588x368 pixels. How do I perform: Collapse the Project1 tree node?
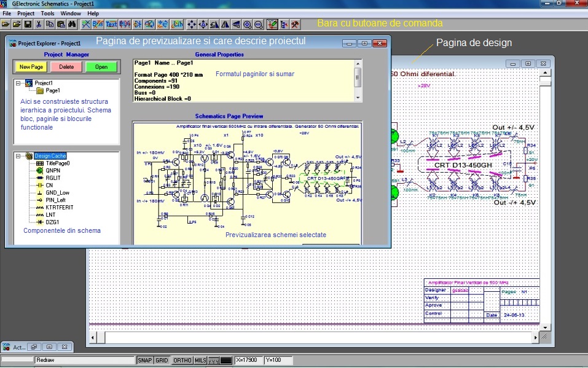(x=19, y=83)
